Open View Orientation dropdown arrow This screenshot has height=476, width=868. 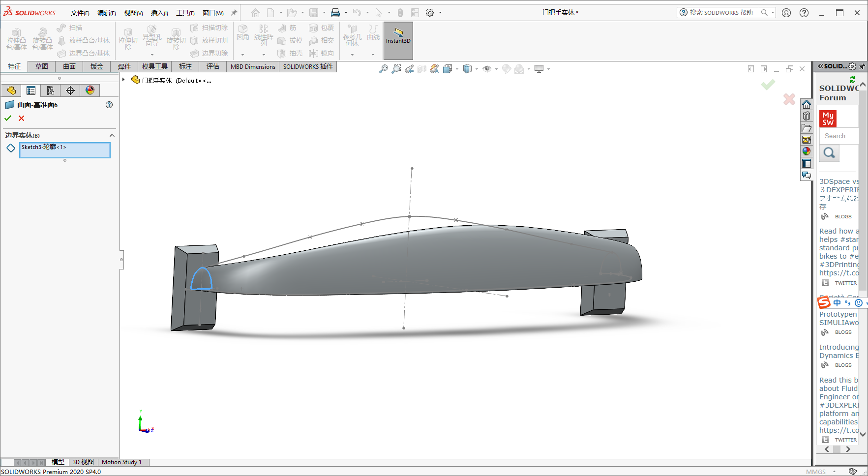pyautogui.click(x=457, y=69)
